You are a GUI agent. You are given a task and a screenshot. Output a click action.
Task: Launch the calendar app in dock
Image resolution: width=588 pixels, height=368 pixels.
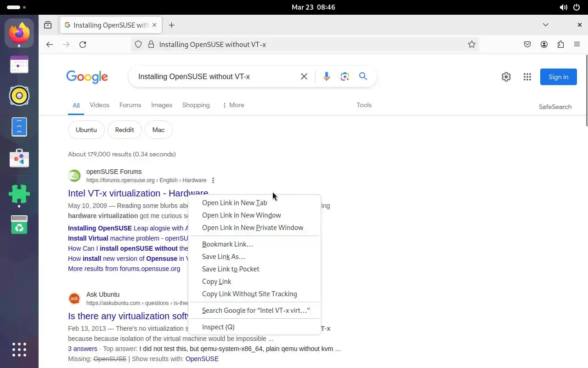click(19, 65)
